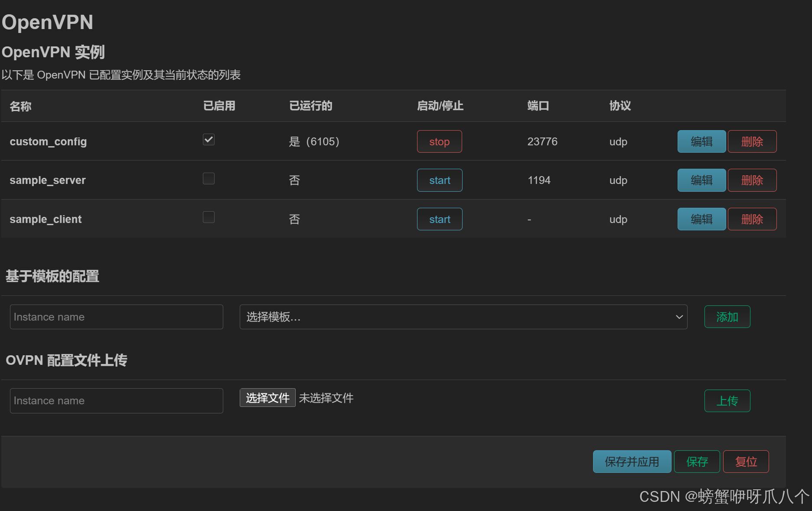Edit the custom_config instance

click(x=701, y=141)
